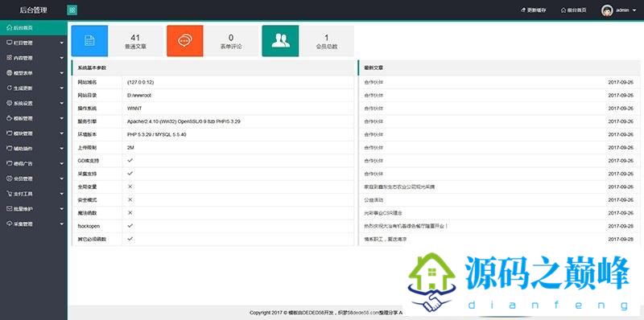Click the teal members tile icon
The image size is (644, 320).
pyautogui.click(x=280, y=41)
